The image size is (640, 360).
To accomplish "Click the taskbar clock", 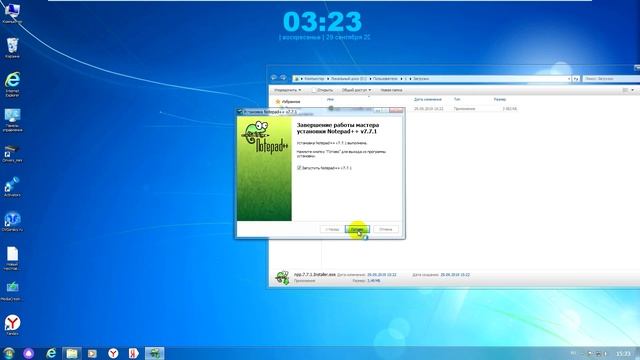I will point(623,353).
